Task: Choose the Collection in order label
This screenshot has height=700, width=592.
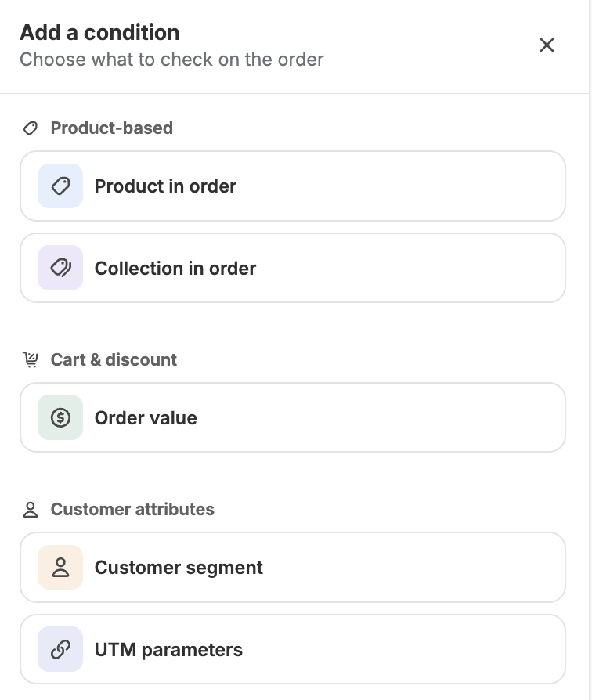Action: tap(175, 269)
